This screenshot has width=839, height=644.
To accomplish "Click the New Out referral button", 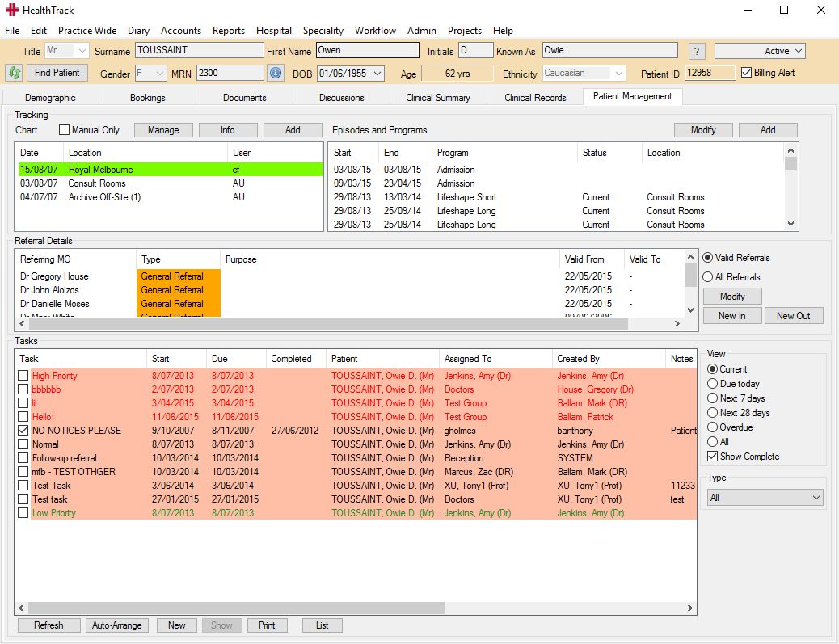I will coord(794,316).
